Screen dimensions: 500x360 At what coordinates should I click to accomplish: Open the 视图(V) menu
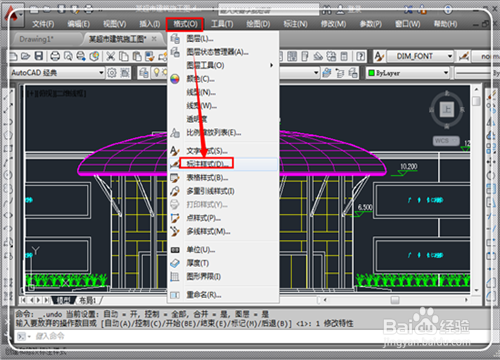pyautogui.click(x=114, y=24)
